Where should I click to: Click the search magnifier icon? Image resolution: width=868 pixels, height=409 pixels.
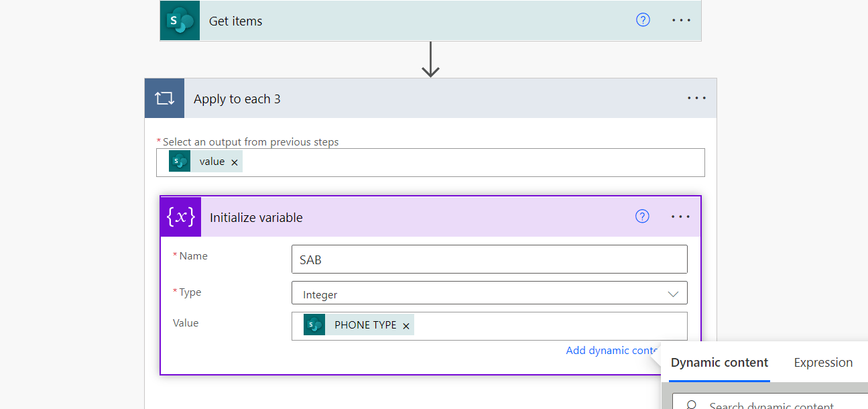(x=691, y=405)
